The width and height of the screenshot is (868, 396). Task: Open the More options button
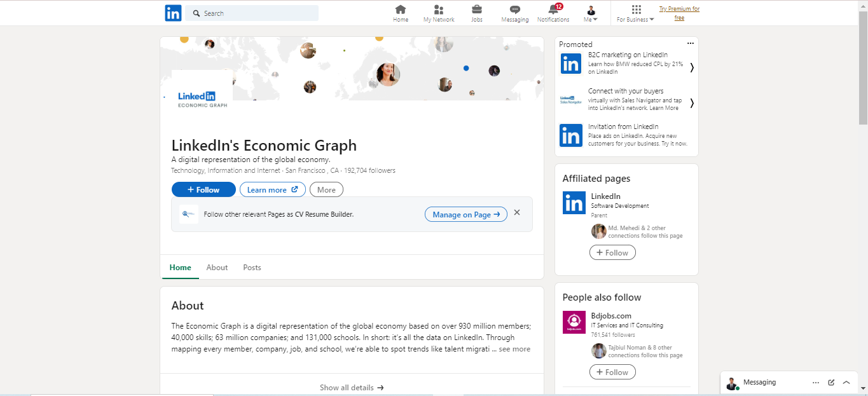tap(326, 189)
